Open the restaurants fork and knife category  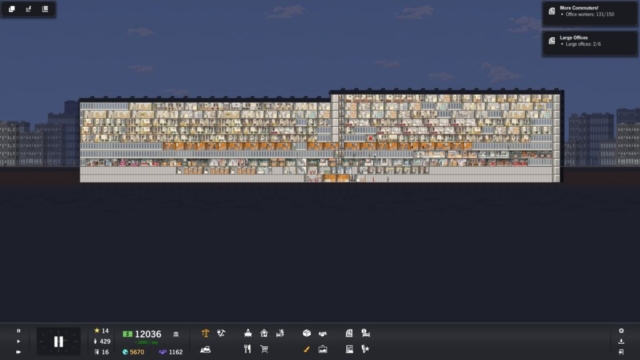coord(247,349)
